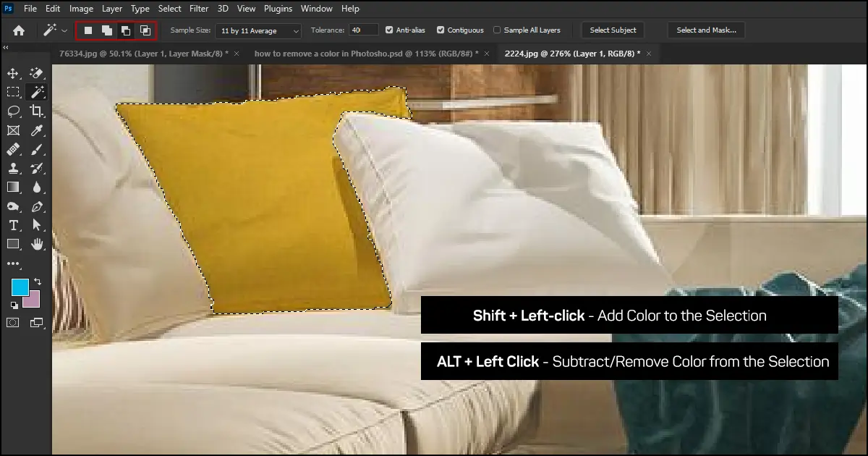
Task: Open the Select menu
Action: click(169, 8)
